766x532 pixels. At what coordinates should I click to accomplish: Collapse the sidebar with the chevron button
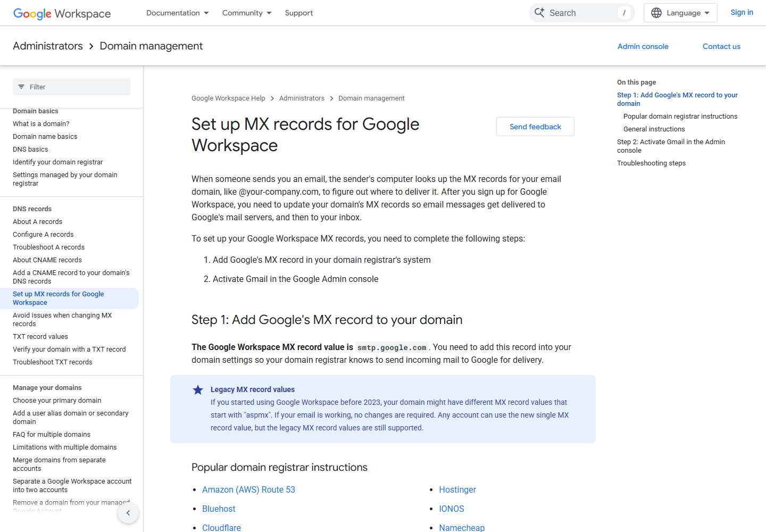pyautogui.click(x=128, y=513)
